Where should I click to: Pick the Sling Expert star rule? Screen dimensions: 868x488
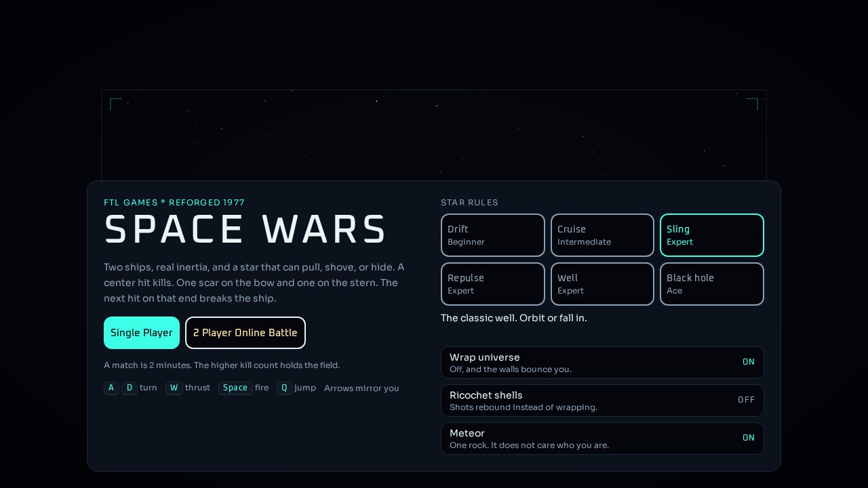712,235
